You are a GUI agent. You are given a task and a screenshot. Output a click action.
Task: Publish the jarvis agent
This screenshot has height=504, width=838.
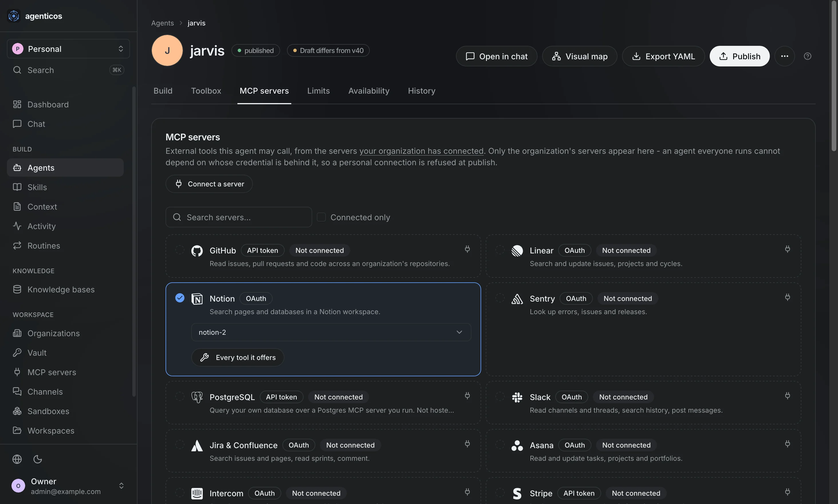click(x=739, y=56)
